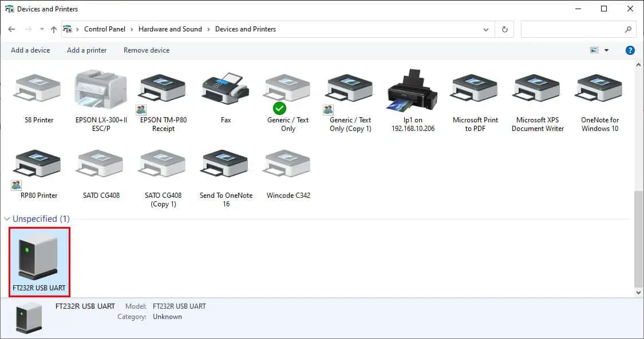Collapse the Unspecified group
Image resolution: width=644 pixels, height=339 pixels.
(x=7, y=219)
